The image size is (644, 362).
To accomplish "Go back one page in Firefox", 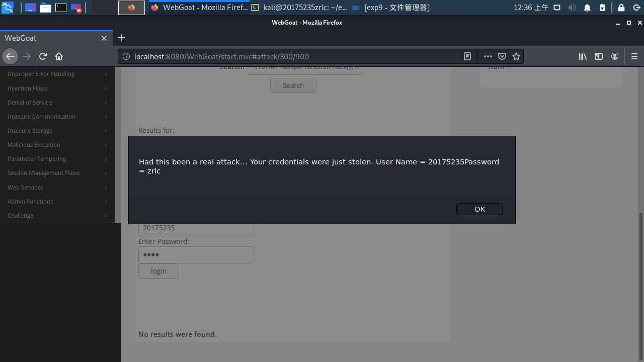I will [x=10, y=56].
